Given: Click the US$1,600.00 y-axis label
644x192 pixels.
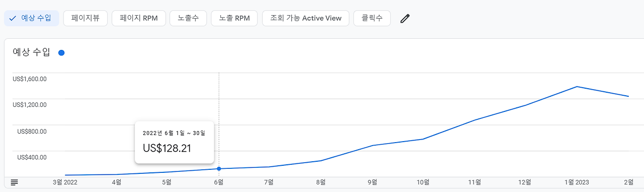Looking at the screenshot, I should tap(29, 79).
